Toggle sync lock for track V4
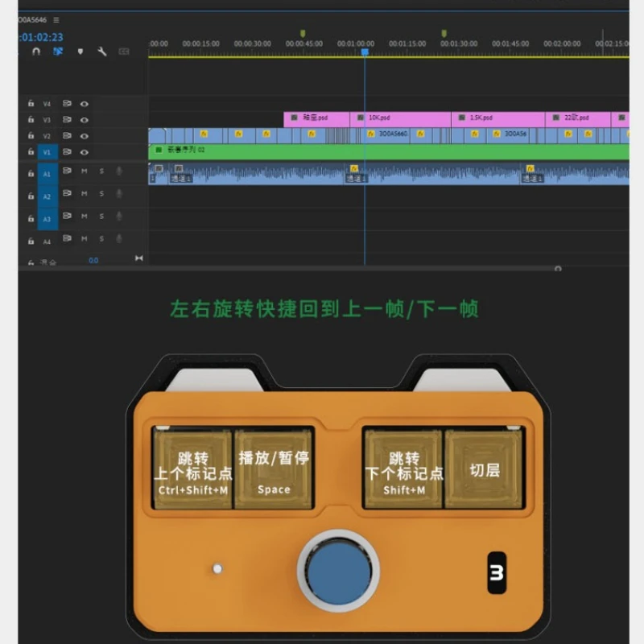Viewport: 644px width, 644px height. (67, 104)
